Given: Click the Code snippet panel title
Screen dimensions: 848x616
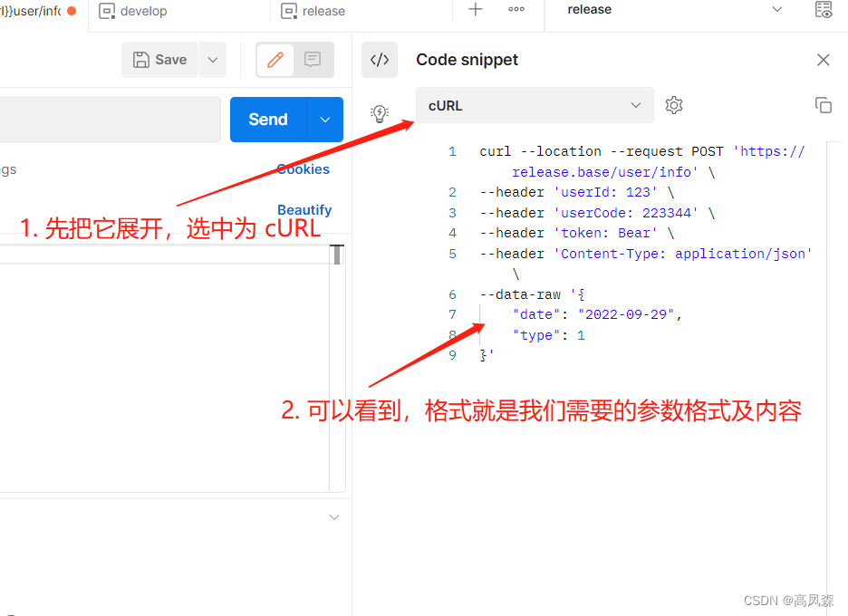Looking at the screenshot, I should click(x=467, y=60).
